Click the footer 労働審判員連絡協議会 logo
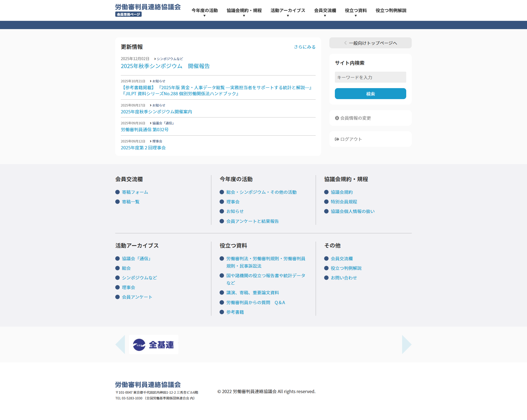This screenshot has width=527, height=420. [148, 385]
